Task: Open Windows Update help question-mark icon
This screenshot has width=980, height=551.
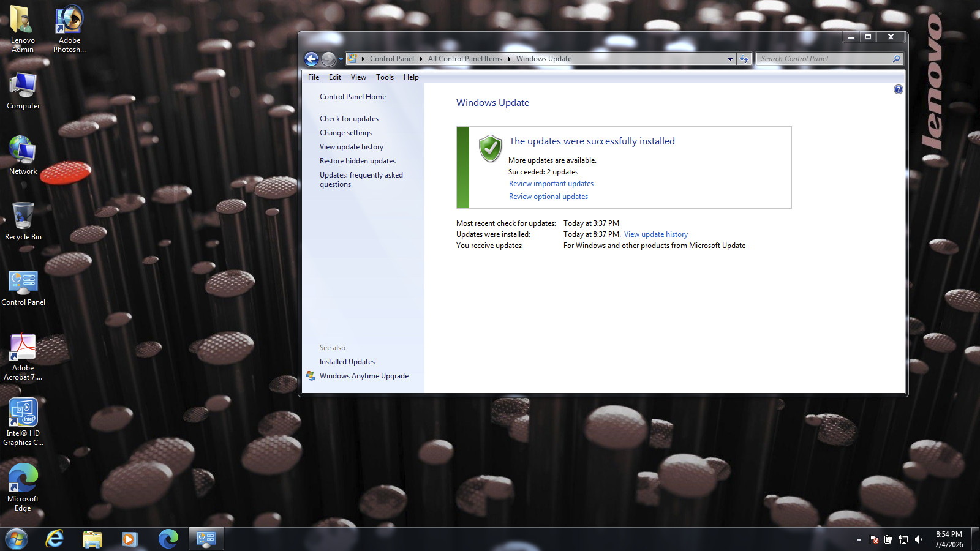Action: tap(898, 89)
